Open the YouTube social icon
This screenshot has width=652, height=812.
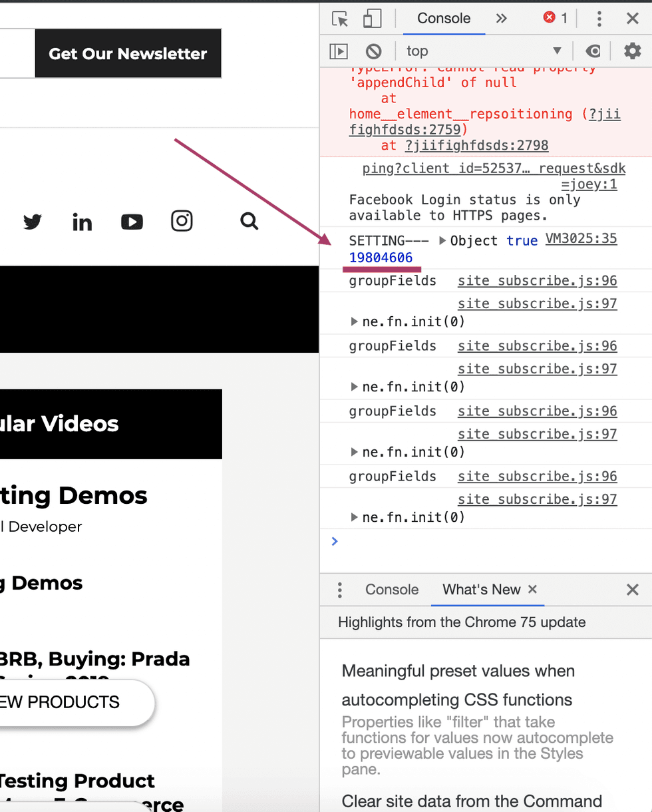(132, 222)
